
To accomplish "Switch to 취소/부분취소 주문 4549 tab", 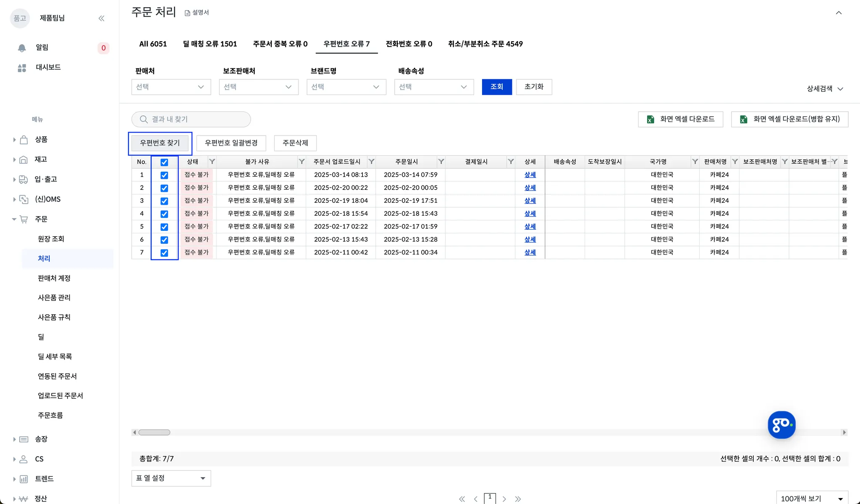I will [x=485, y=44].
